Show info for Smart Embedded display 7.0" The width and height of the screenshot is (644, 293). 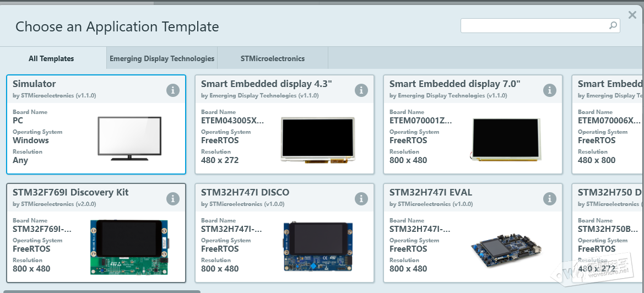[550, 90]
